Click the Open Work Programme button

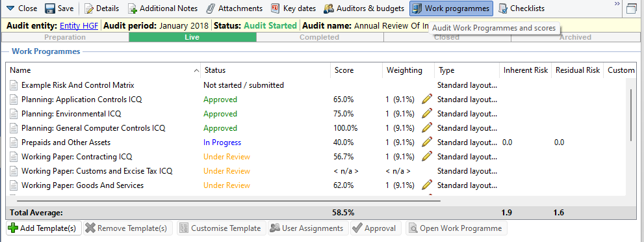456,228
